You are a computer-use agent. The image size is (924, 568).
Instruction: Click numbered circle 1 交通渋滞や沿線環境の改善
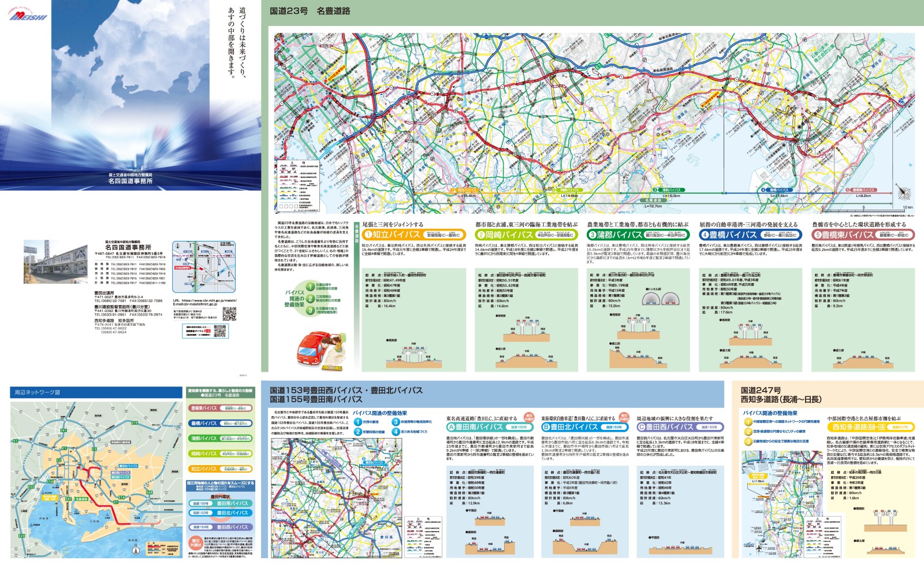[309, 287]
